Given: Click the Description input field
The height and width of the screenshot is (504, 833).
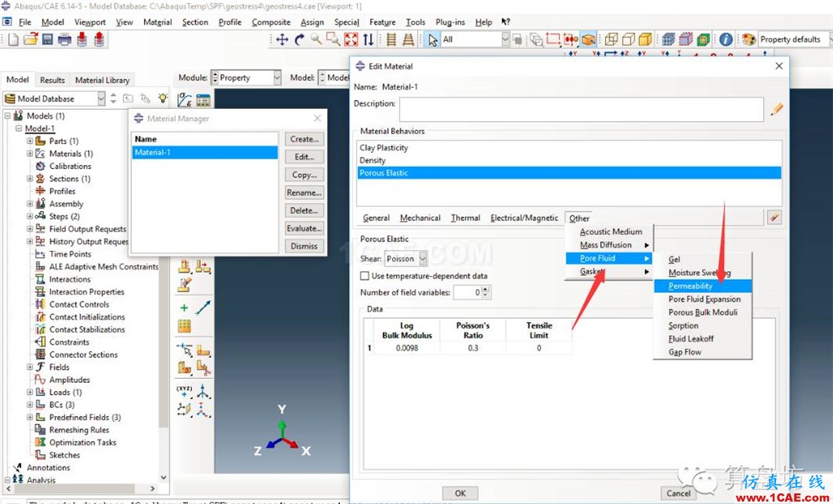Looking at the screenshot, I should pos(581,110).
